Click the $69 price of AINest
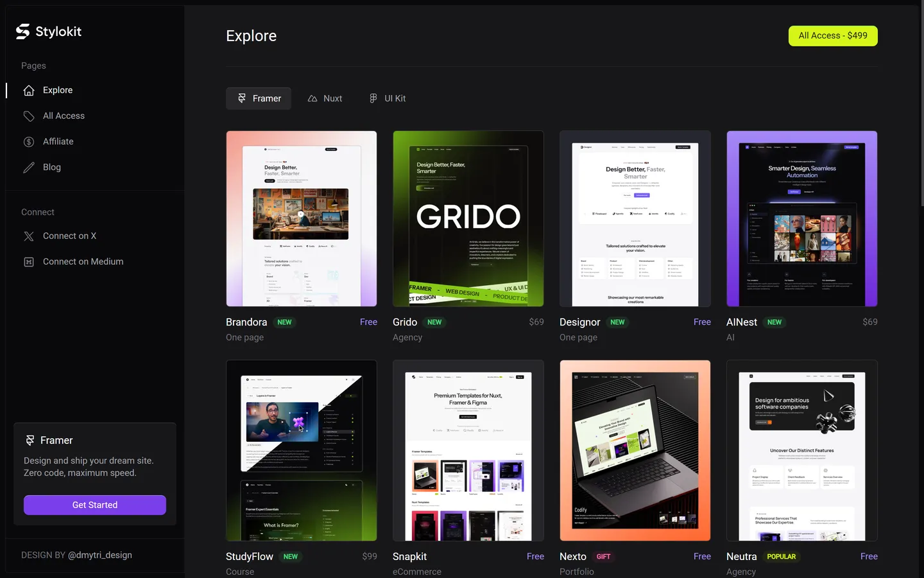This screenshot has height=578, width=924. [870, 322]
